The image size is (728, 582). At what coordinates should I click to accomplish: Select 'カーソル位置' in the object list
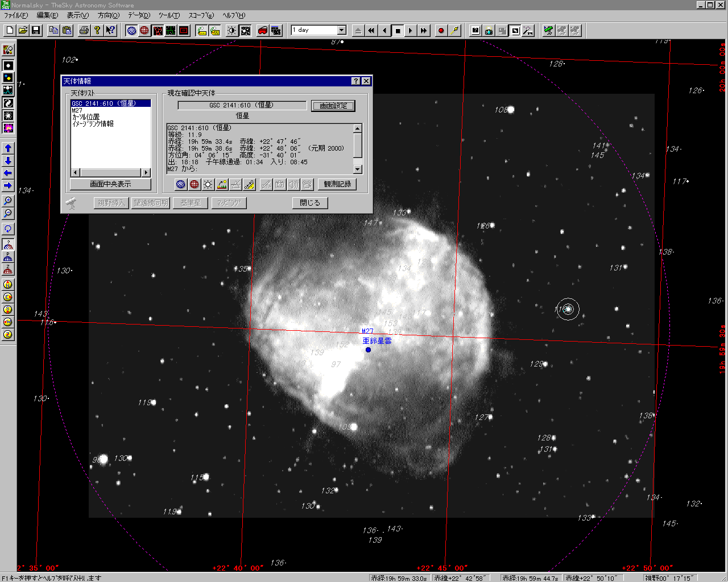point(111,117)
